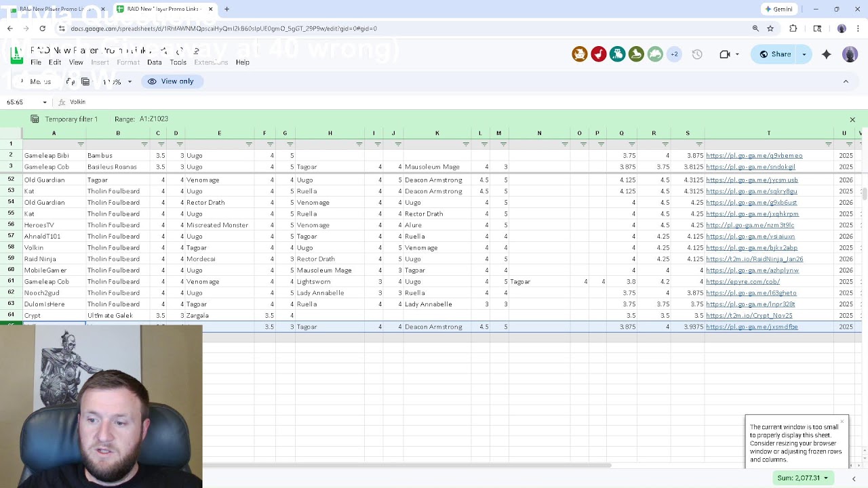Click the Menus search box
Image resolution: width=868 pixels, height=488 pixels.
[37, 81]
